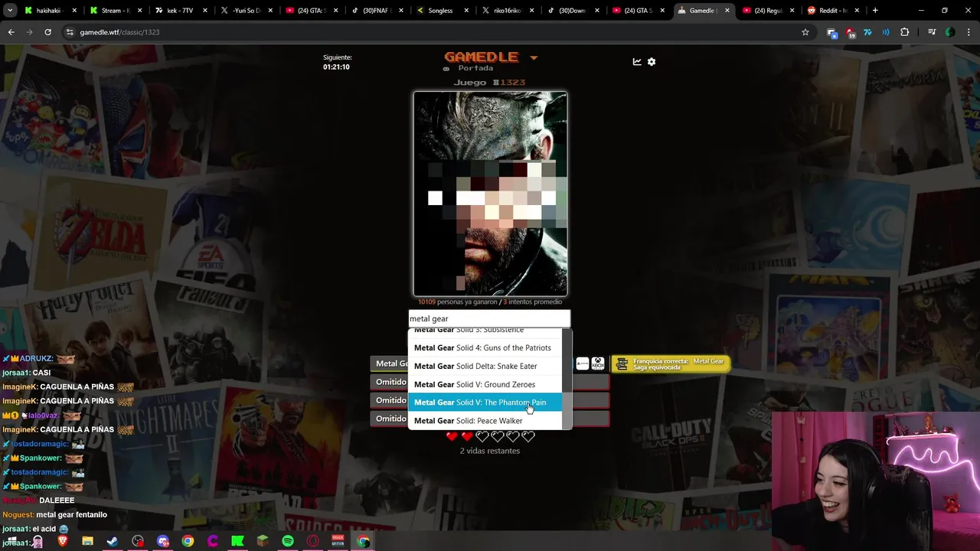
Task: Open Kick app from taskbar
Action: (x=237, y=541)
